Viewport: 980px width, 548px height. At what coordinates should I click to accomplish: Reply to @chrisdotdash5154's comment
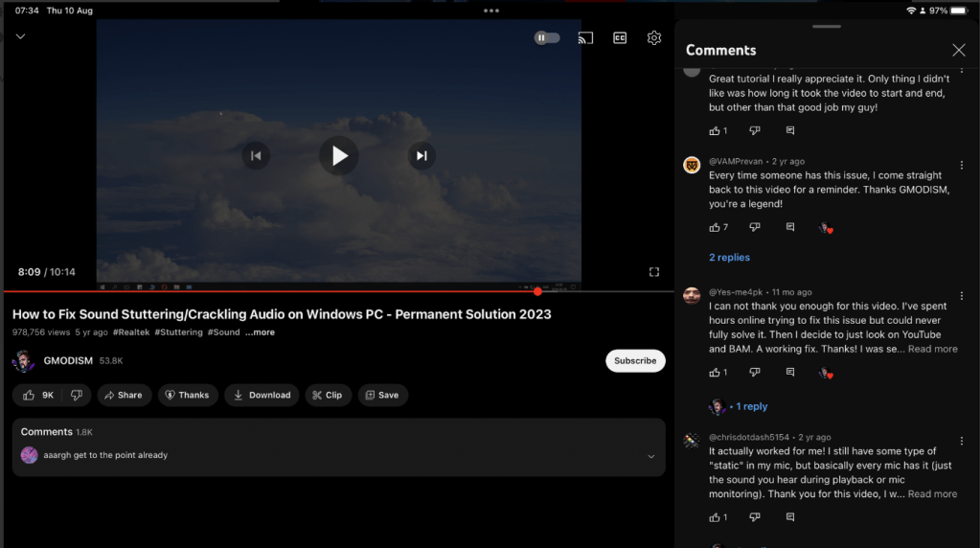(x=790, y=516)
